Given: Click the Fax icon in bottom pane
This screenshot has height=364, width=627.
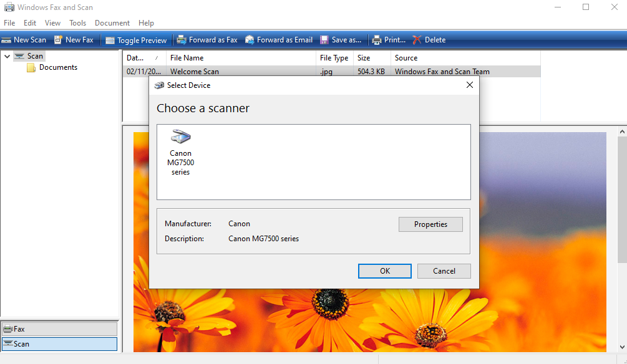Looking at the screenshot, I should tap(7, 329).
